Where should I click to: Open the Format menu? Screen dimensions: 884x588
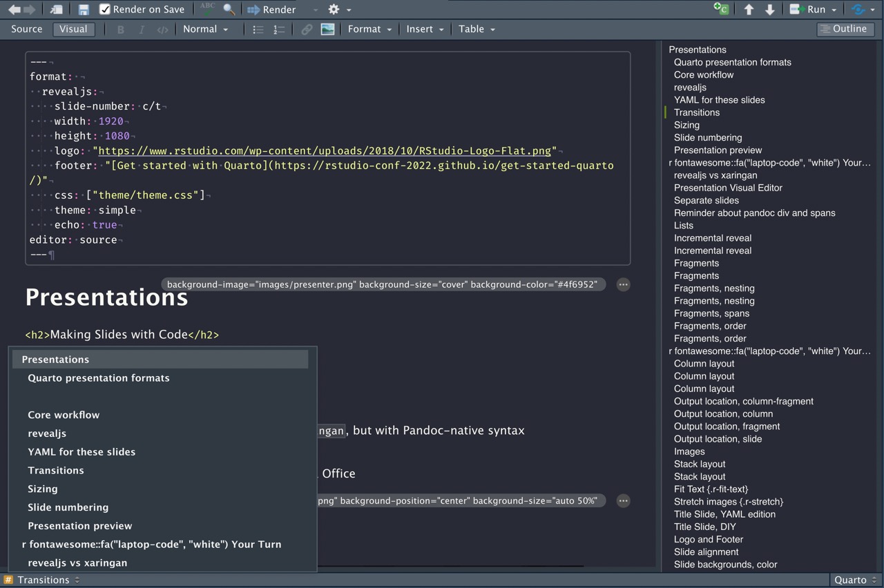coord(369,29)
